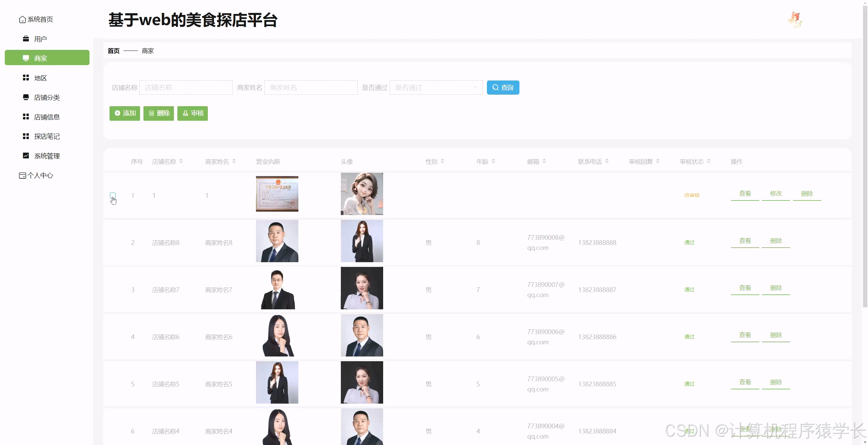Open the 店铺分类 sidebar menu
This screenshot has height=445, width=868.
(x=47, y=98)
